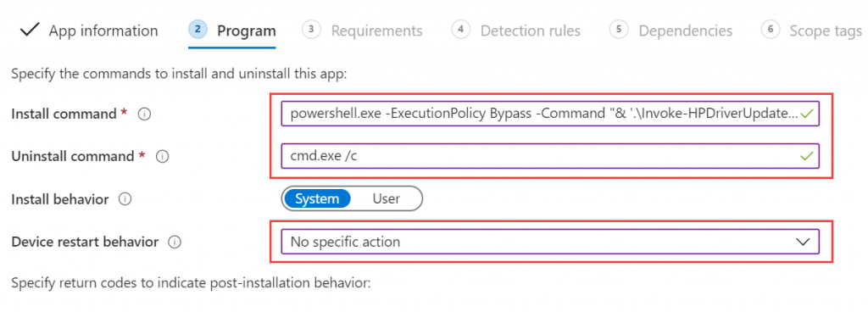Click the step 2 circle icon for Program
The width and height of the screenshot is (868, 312).
click(198, 30)
